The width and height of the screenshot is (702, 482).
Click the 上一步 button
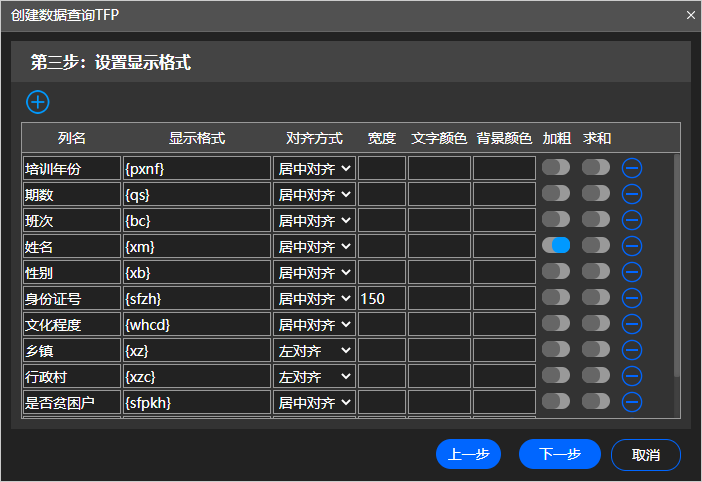pos(468,454)
